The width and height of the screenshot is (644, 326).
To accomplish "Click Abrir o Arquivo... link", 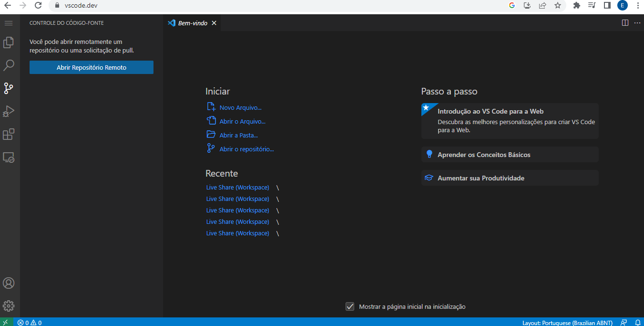I will [x=242, y=122].
